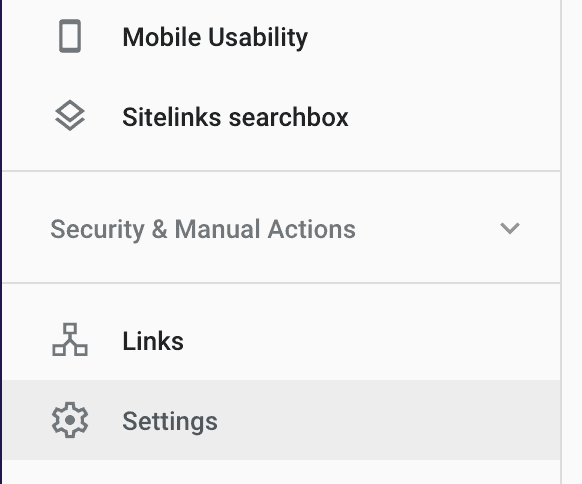Collapse the Security & Manual Actions section chevron
The image size is (582, 484).
point(510,228)
